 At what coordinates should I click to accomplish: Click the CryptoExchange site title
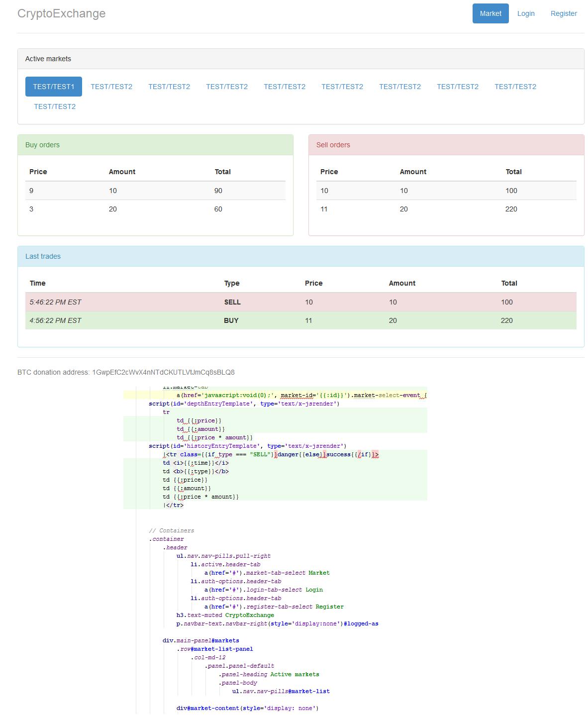pos(61,13)
